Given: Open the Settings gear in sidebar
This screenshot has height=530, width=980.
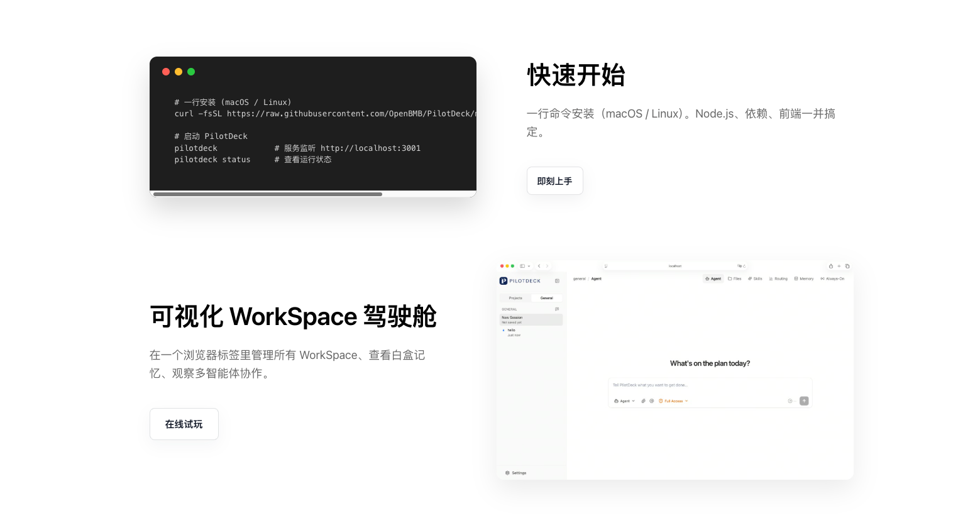Looking at the screenshot, I should point(515,473).
